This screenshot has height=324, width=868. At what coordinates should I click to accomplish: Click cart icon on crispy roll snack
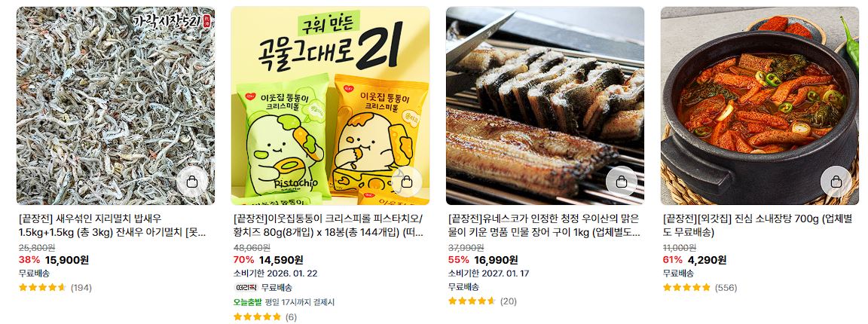coord(406,182)
